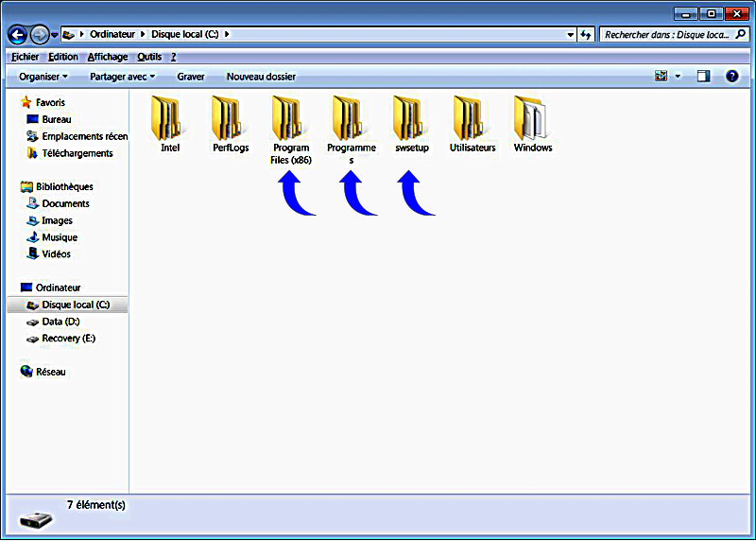Image resolution: width=756 pixels, height=541 pixels.
Task: Open the Recovery (E:) drive
Action: click(68, 339)
